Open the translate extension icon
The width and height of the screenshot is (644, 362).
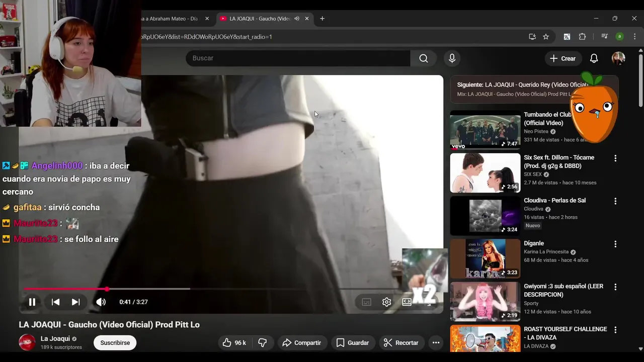567,37
